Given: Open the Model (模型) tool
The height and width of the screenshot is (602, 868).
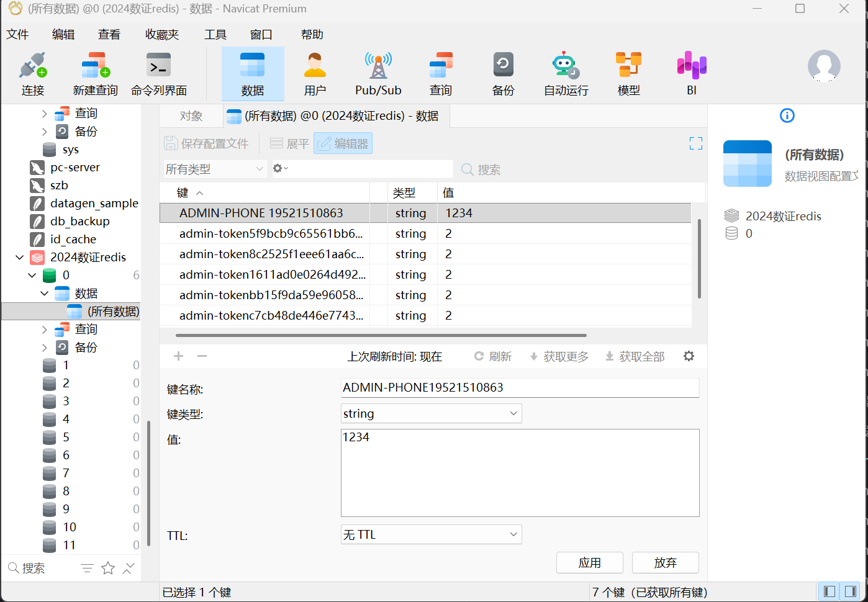Looking at the screenshot, I should pos(628,74).
